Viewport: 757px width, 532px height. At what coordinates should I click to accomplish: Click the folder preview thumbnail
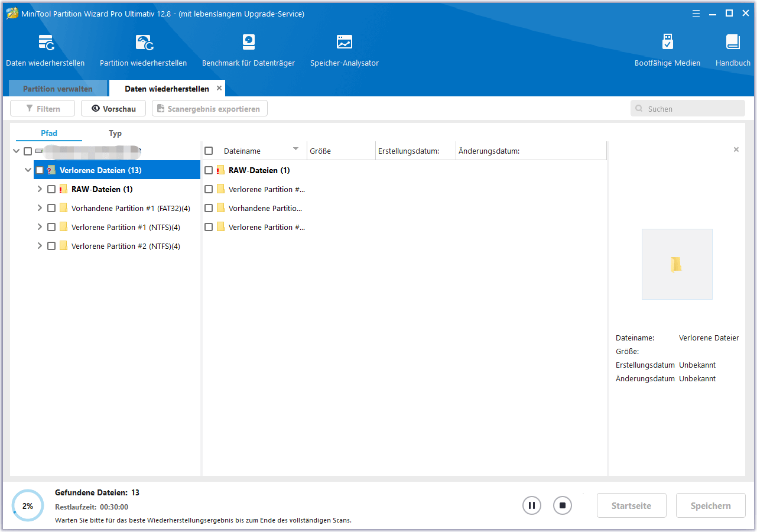point(677,264)
